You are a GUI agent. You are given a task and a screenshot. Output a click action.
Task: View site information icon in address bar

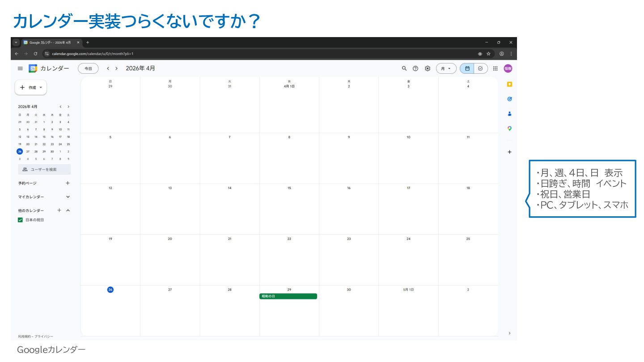(x=47, y=54)
